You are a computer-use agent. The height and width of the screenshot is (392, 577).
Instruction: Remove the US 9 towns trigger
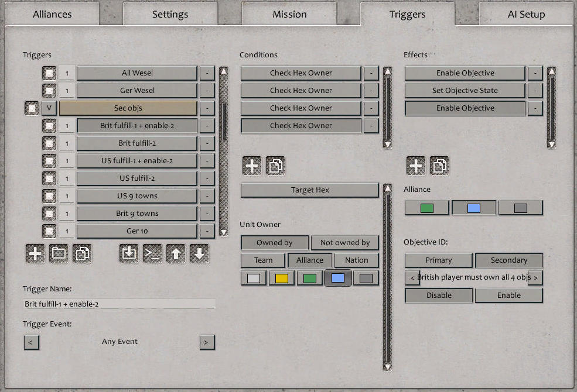pyautogui.click(x=207, y=196)
